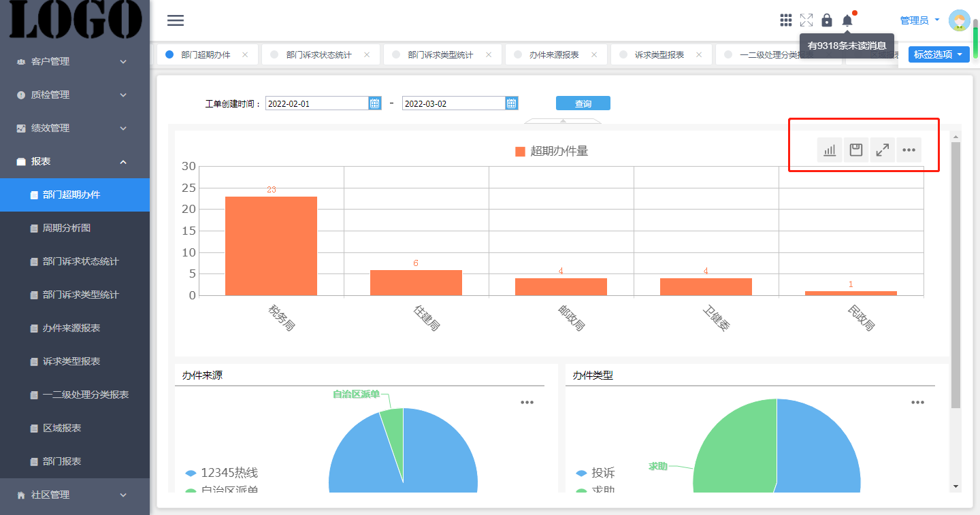Close the 办件来源报表 tab
Image resolution: width=980 pixels, height=515 pixels.
click(x=594, y=54)
